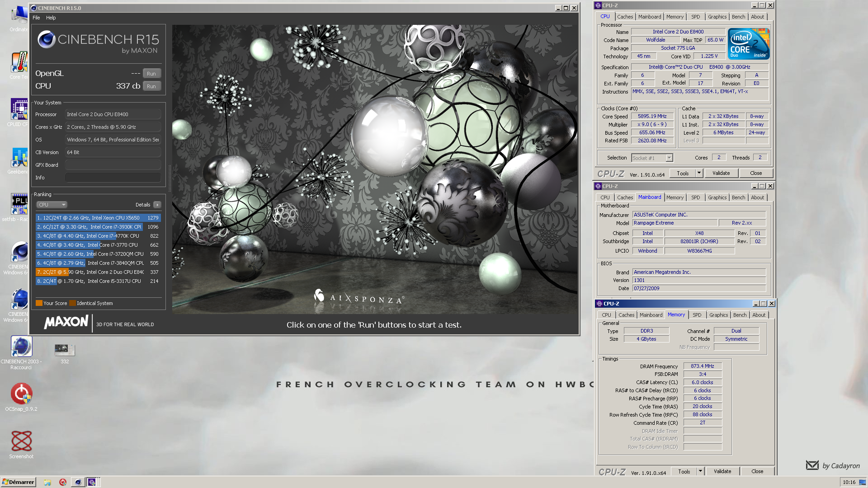Click the taskbar clock showing 10:16
The width and height of the screenshot is (868, 488).
849,482
